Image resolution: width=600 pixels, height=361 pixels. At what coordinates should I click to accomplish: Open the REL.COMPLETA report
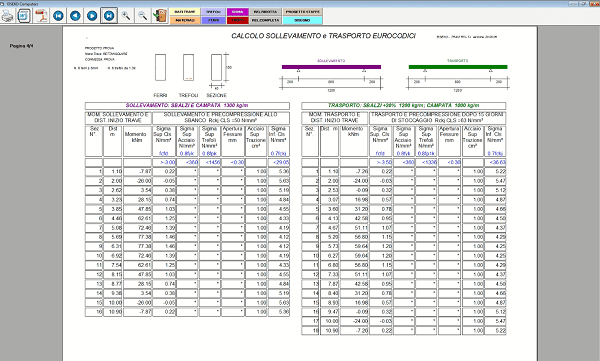click(x=265, y=20)
